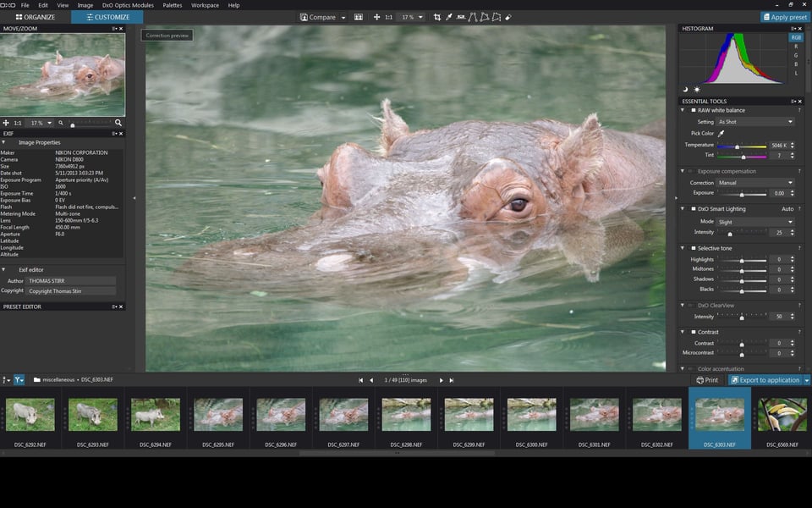Click the large magnifier zoom-in icon
The image size is (812, 508).
point(118,123)
